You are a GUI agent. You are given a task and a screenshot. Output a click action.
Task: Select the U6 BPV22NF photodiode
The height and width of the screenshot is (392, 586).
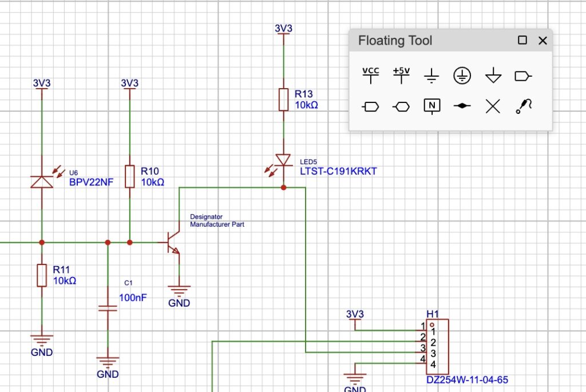42,179
